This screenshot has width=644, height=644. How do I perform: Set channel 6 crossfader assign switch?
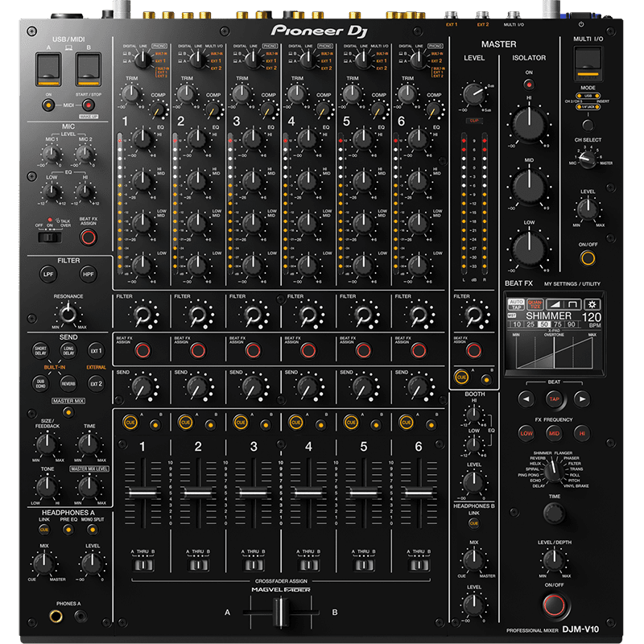coord(419,565)
